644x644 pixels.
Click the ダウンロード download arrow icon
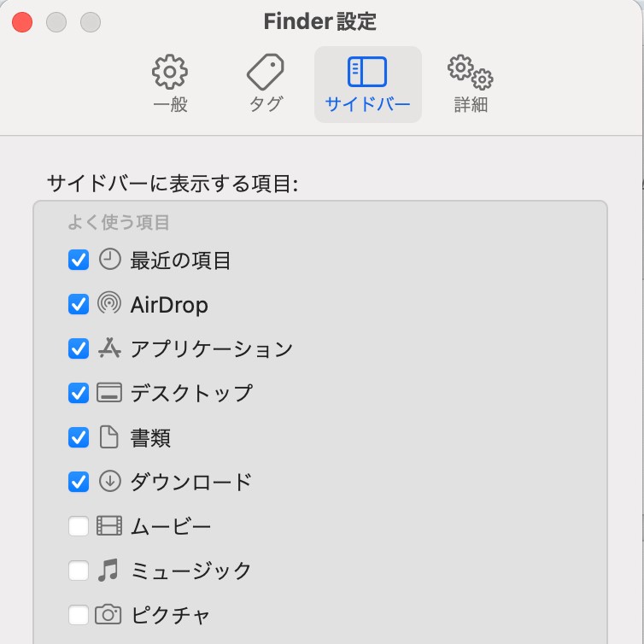point(109,481)
